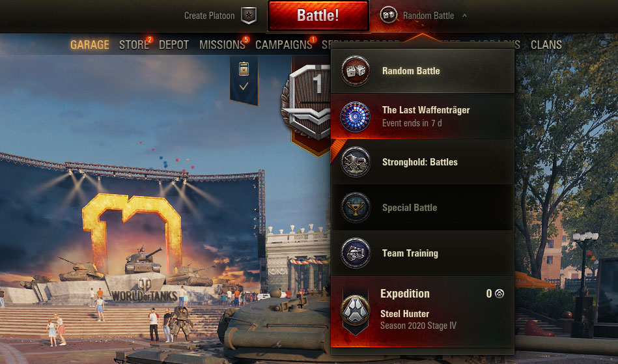Screen dimensions: 618x364
Task: Click the Random Battle dice icon in dropdown
Action: pos(355,71)
